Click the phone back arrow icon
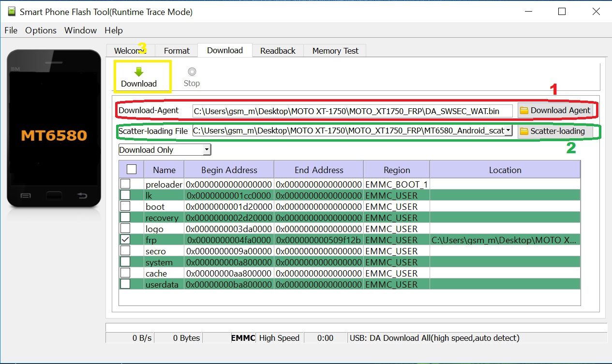This screenshot has height=364, width=612. [x=82, y=196]
